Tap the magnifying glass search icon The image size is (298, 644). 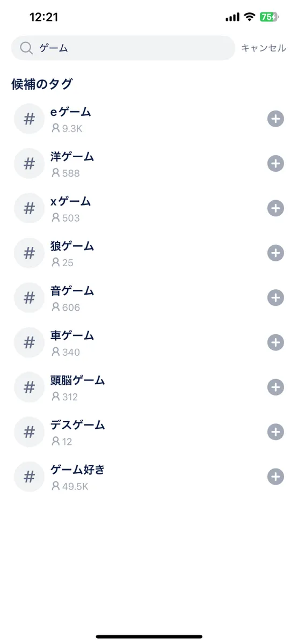pos(26,48)
